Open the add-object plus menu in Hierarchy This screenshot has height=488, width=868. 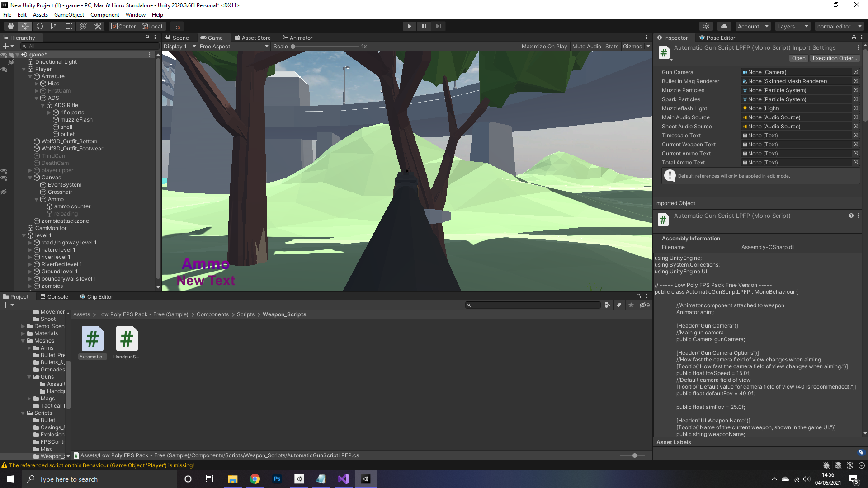[9, 46]
